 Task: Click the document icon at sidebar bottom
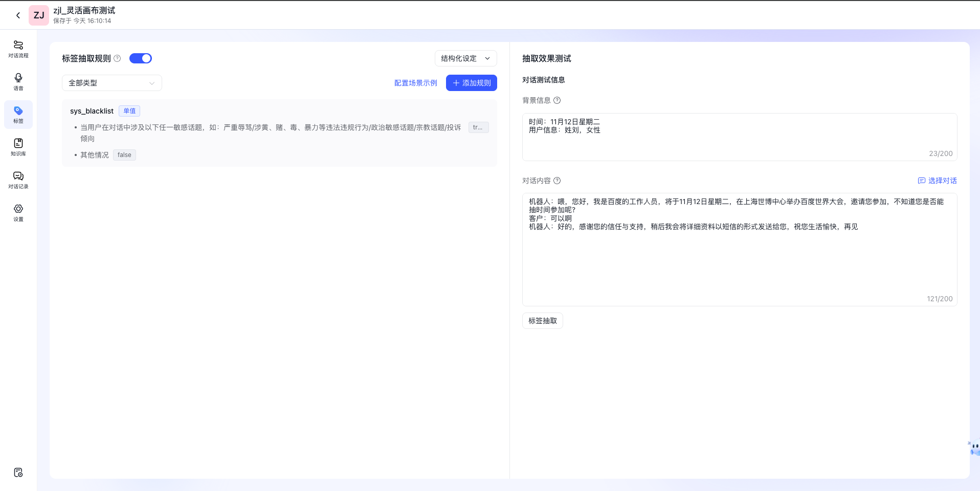click(18, 472)
